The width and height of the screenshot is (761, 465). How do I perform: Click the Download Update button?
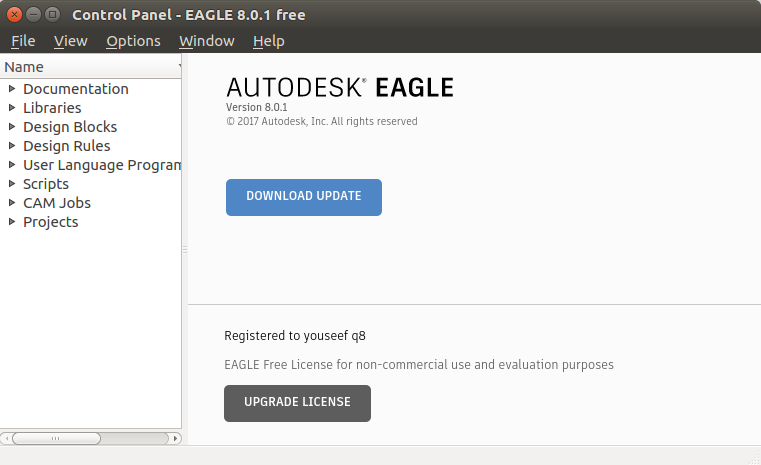[x=304, y=197]
